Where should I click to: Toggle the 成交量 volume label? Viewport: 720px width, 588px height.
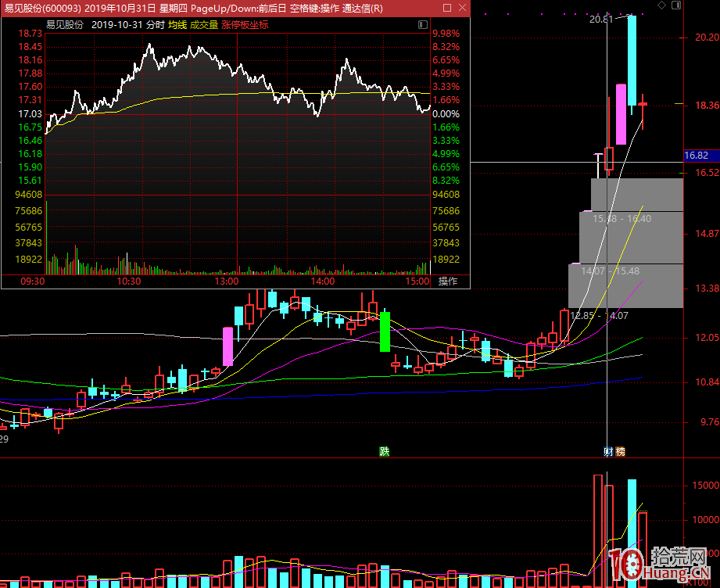[204, 24]
